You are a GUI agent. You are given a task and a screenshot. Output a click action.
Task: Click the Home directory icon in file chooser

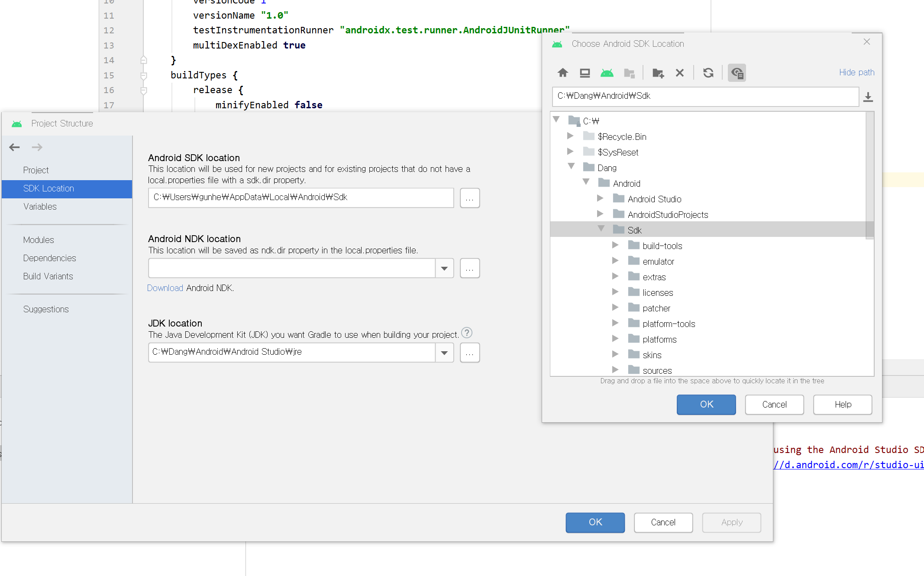(x=562, y=73)
